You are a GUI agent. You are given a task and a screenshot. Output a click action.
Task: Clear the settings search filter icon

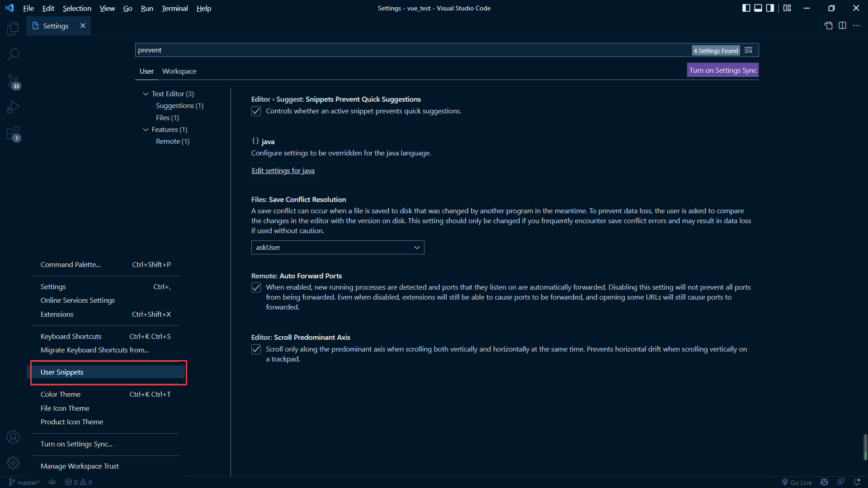(x=749, y=50)
